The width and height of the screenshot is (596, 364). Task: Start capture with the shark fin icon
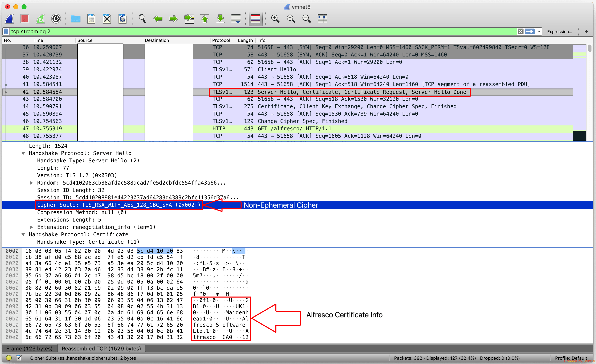(x=10, y=19)
